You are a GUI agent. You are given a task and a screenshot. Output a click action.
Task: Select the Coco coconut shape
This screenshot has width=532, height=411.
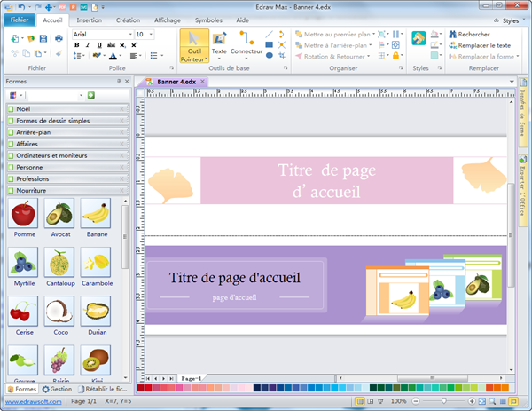pyautogui.click(x=59, y=311)
